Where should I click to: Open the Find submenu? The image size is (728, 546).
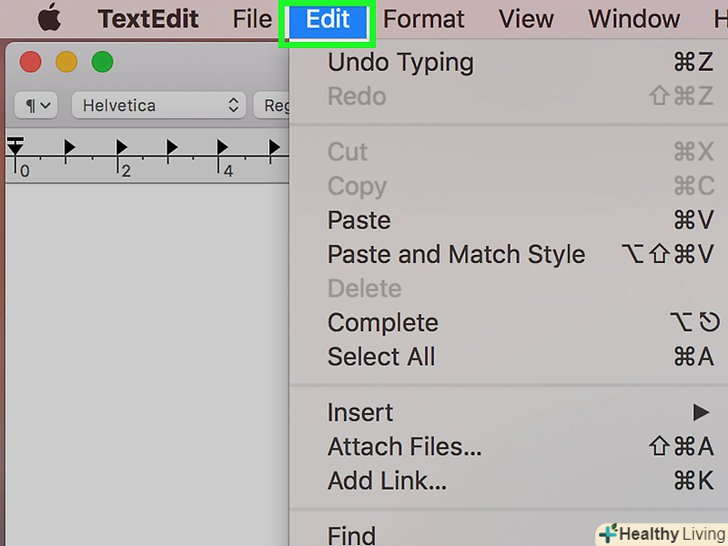tap(352, 535)
